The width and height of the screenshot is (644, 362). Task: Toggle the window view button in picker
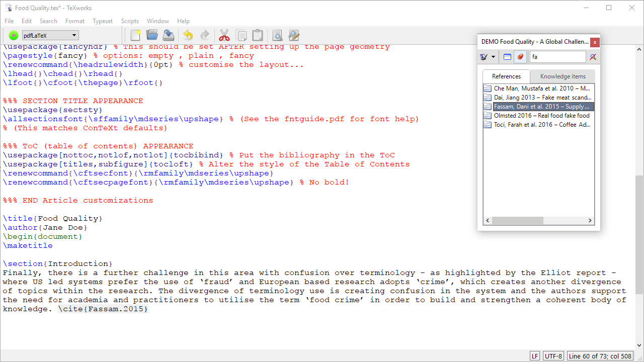pyautogui.click(x=507, y=57)
